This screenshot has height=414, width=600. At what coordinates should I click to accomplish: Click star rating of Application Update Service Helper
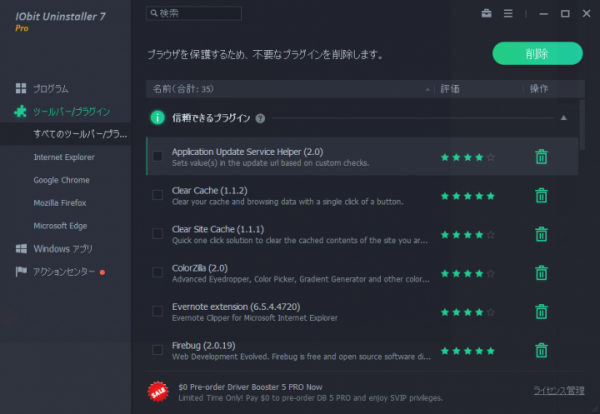(468, 157)
